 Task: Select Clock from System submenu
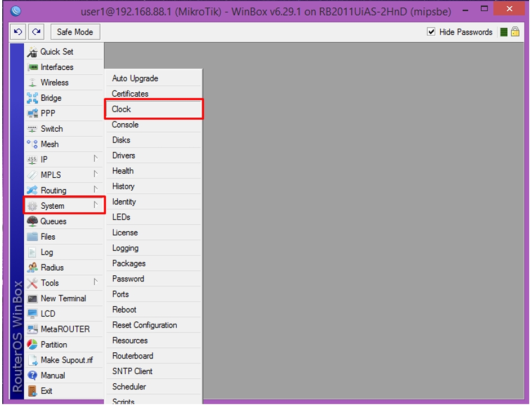154,109
